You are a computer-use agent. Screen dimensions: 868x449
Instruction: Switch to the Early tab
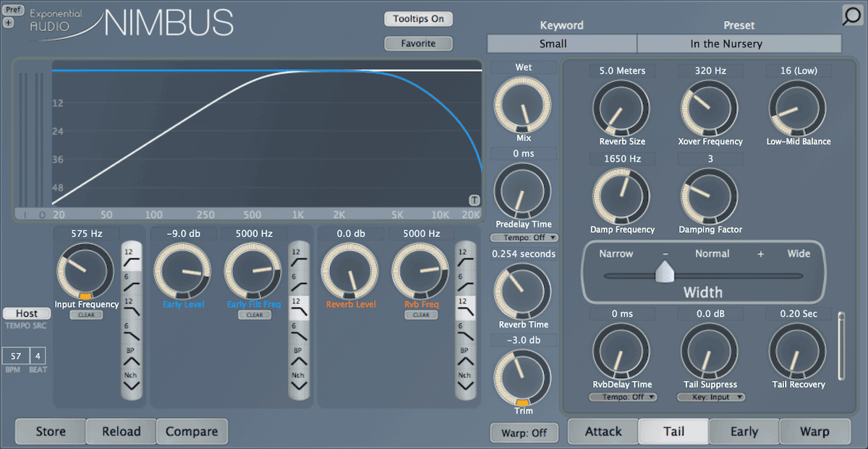click(744, 432)
